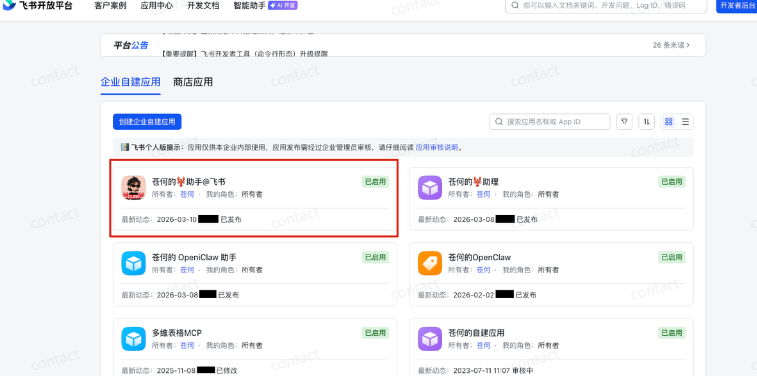Click the blue cube icon of 多维表格MCP
This screenshot has width=757, height=376.
click(x=134, y=339)
